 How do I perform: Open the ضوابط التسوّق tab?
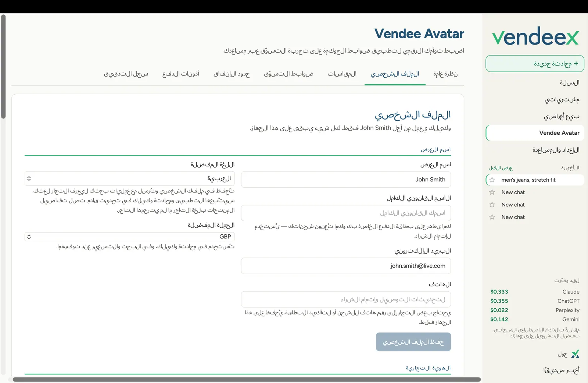[x=288, y=74]
